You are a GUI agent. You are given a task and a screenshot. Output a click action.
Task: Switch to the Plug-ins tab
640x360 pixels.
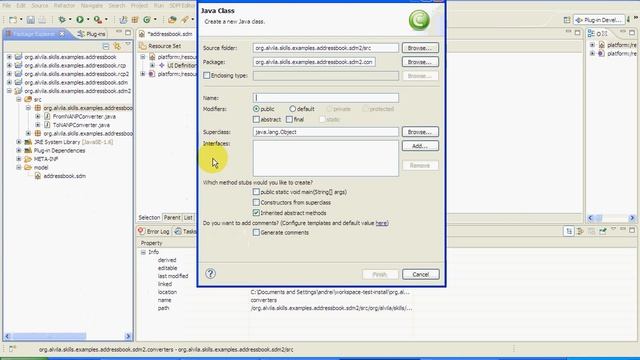pos(91,34)
